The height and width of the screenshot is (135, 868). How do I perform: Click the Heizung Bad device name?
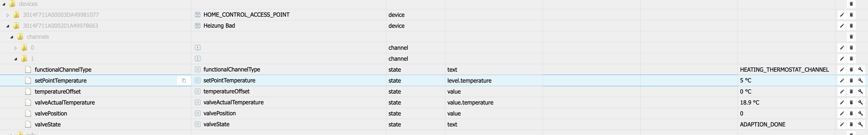pyautogui.click(x=219, y=26)
